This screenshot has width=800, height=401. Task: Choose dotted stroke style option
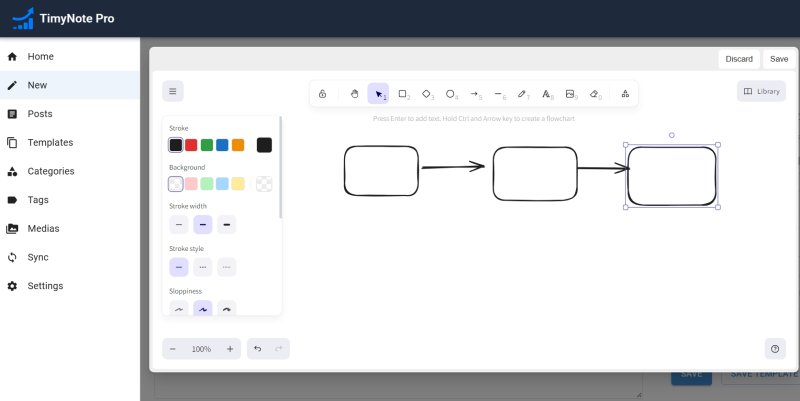[227, 267]
